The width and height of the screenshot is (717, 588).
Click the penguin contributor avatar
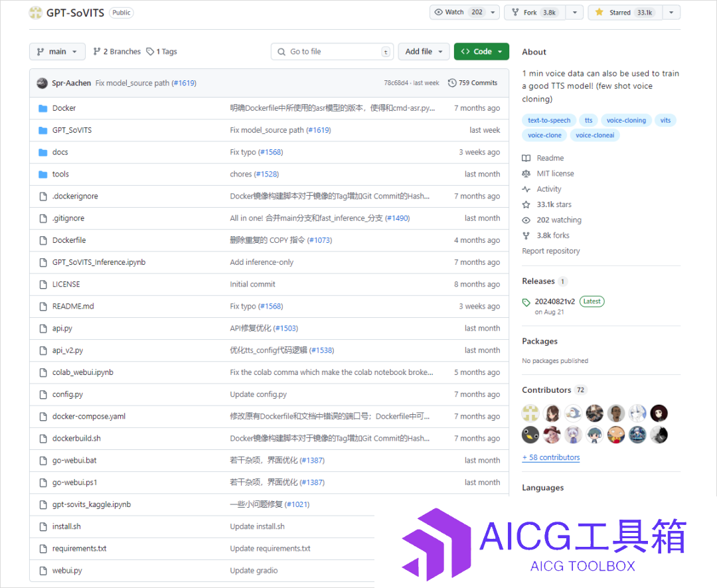point(530,435)
